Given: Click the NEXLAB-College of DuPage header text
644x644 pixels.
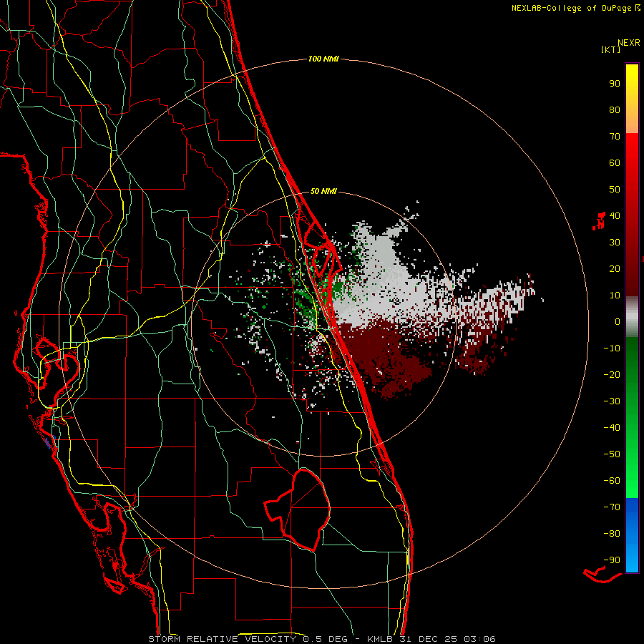Looking at the screenshot, I should point(571,8).
